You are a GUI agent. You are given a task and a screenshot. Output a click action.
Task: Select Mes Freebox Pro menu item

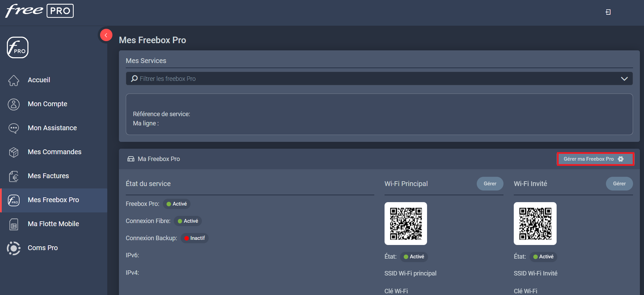(53, 200)
